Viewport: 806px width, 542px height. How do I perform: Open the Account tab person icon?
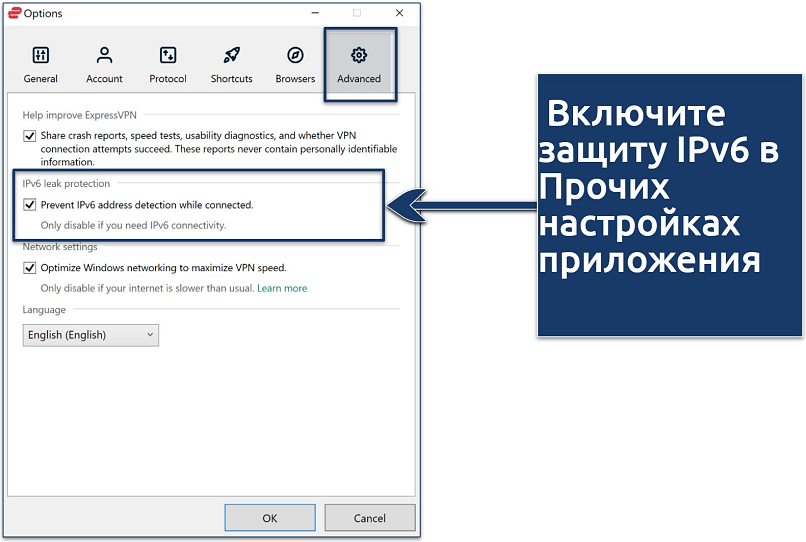tap(104, 55)
